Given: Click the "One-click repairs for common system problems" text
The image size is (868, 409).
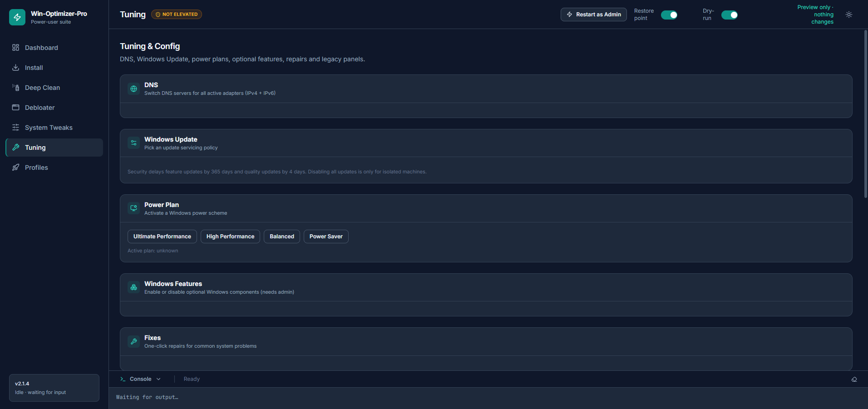Looking at the screenshot, I should click(x=200, y=346).
